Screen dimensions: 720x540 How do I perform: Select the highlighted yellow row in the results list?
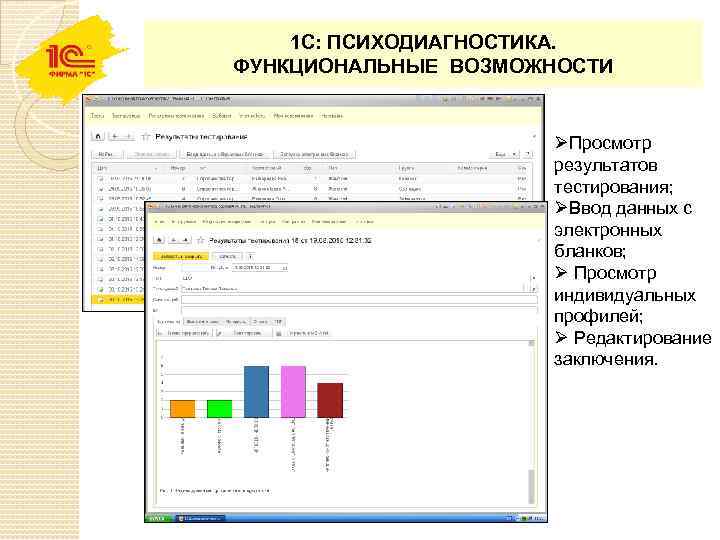[118, 300]
